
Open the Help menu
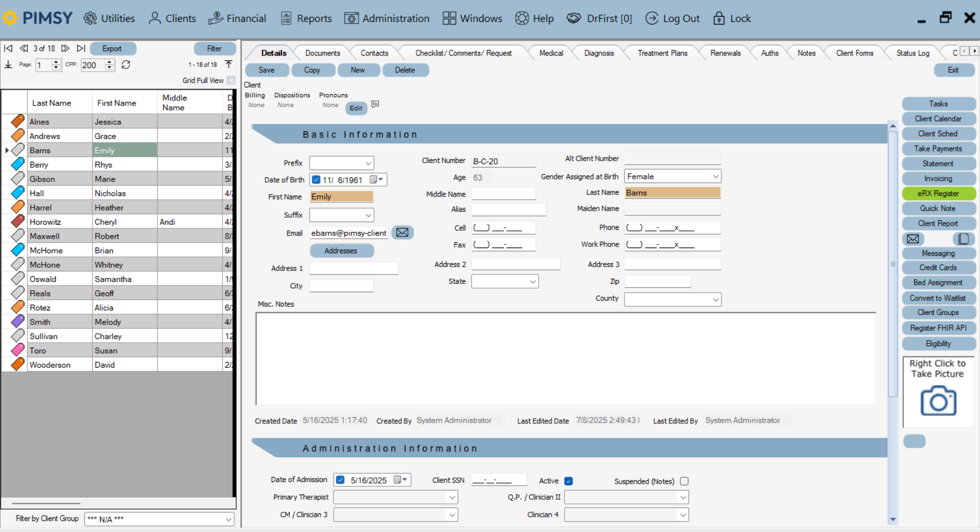point(534,18)
